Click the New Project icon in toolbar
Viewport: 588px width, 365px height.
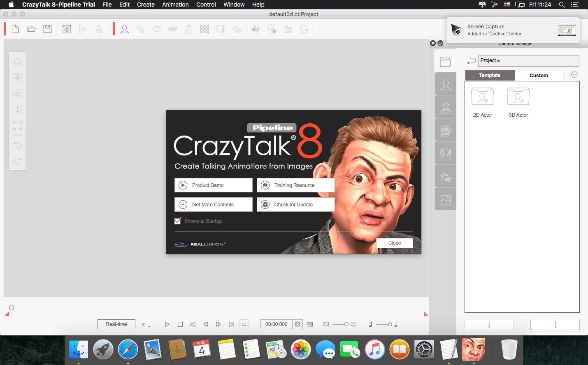click(16, 29)
